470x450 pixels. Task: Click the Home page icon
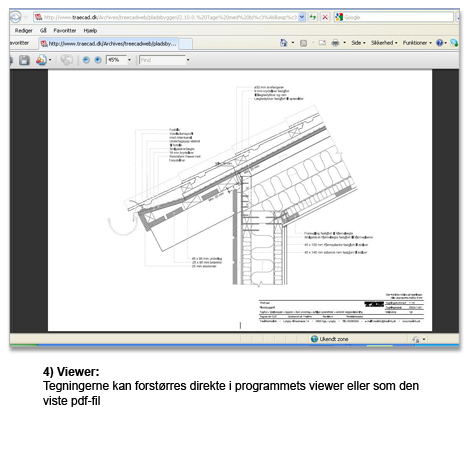(283, 43)
